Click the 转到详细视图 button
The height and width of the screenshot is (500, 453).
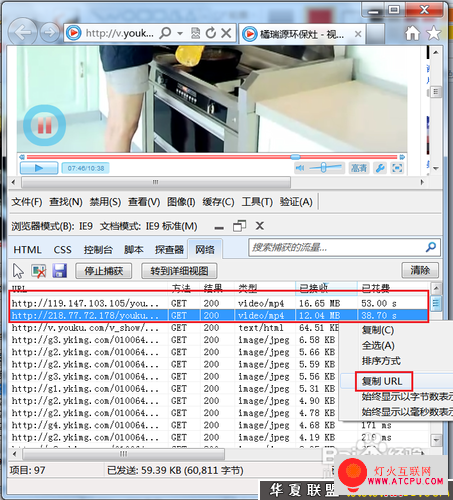tap(179, 271)
